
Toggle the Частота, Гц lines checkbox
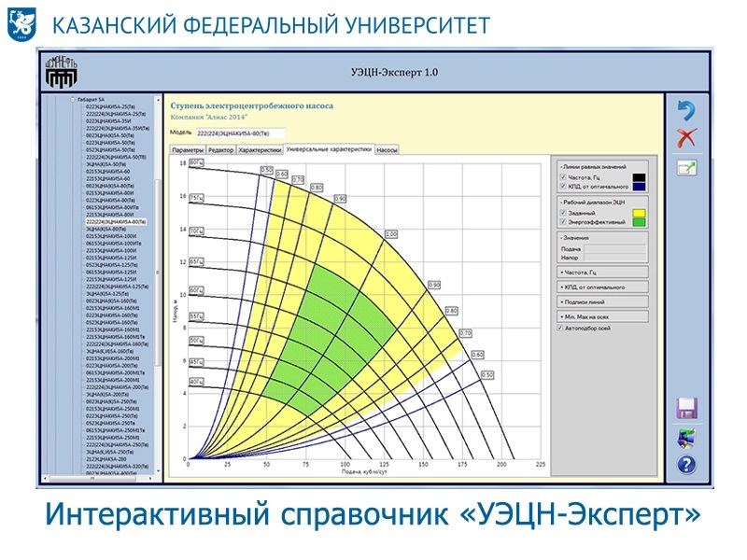click(x=563, y=177)
